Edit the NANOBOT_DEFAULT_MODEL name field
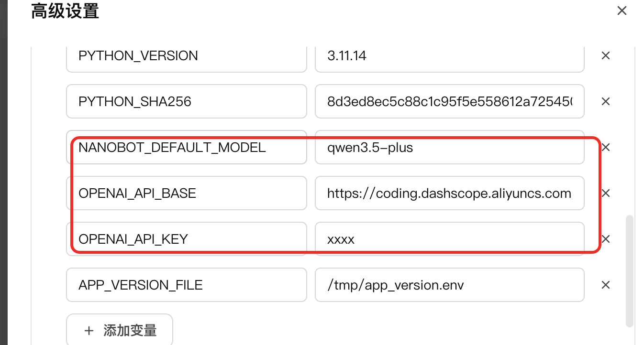644x345 pixels. 186,147
